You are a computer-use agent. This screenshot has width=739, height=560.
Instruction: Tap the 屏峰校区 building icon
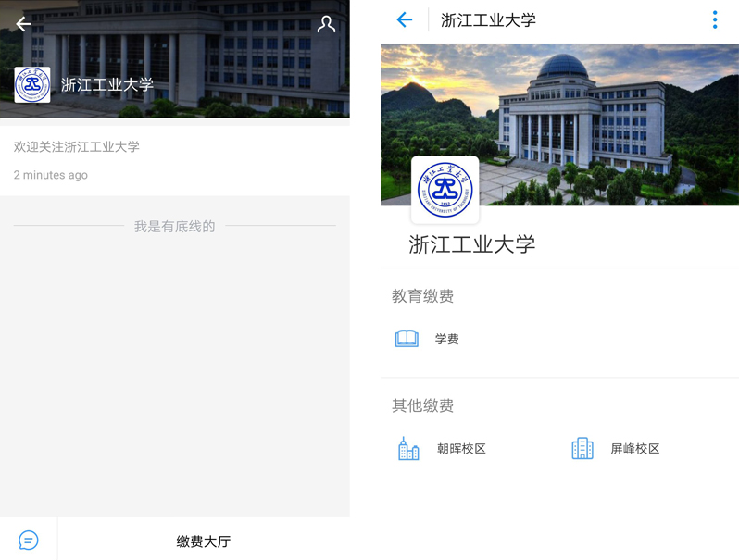click(x=582, y=449)
